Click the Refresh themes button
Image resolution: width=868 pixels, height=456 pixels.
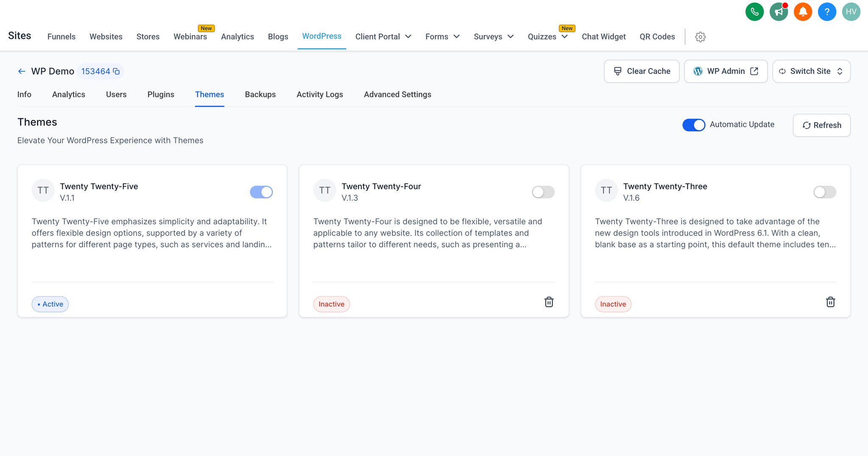point(821,125)
